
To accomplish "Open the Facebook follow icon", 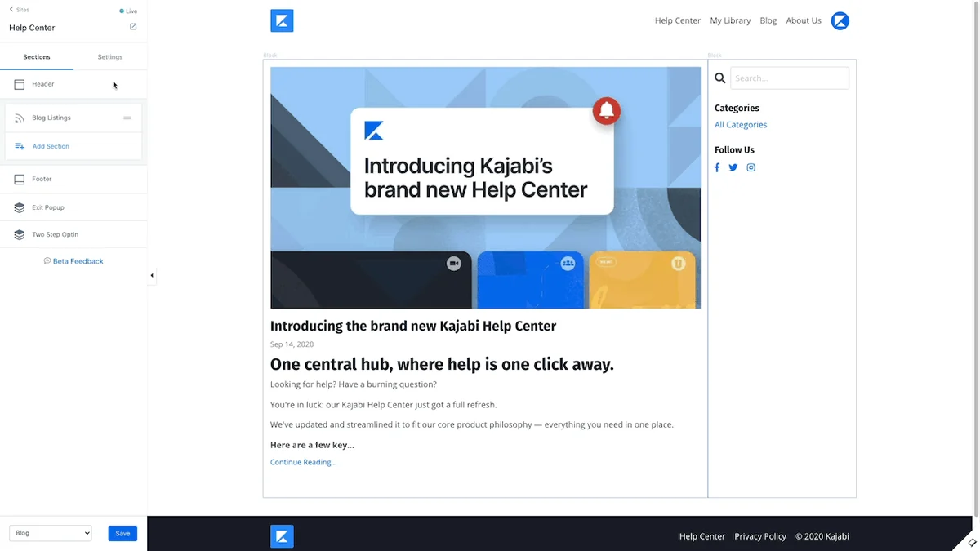I will click(x=717, y=167).
